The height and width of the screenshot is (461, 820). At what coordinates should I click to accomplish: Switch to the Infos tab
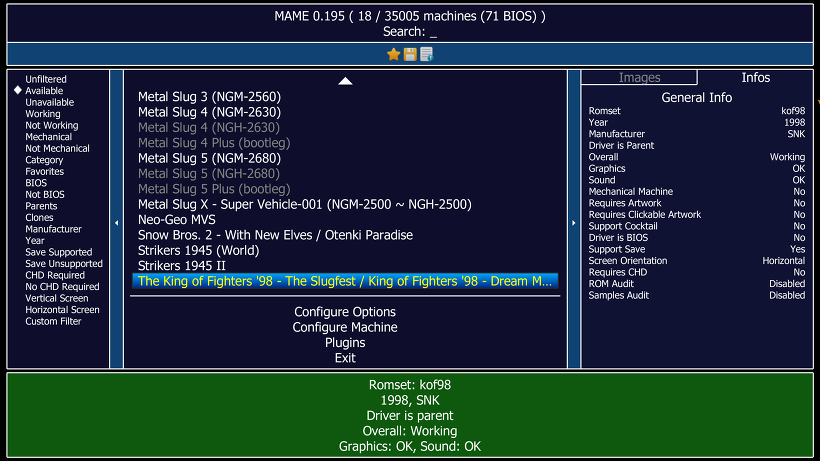coord(756,77)
